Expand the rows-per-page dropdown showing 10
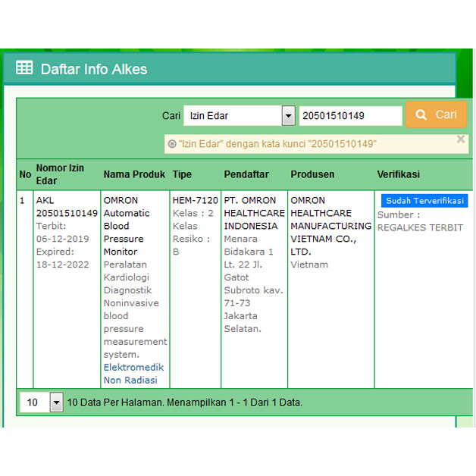The width and height of the screenshot is (476, 476). click(x=56, y=402)
